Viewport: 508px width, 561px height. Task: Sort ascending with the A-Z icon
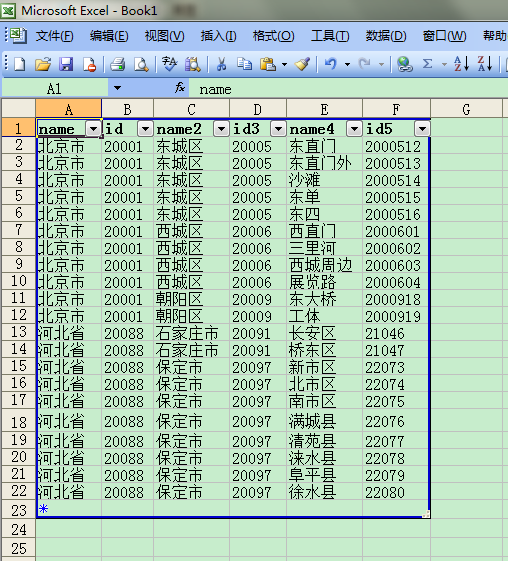tap(461, 64)
